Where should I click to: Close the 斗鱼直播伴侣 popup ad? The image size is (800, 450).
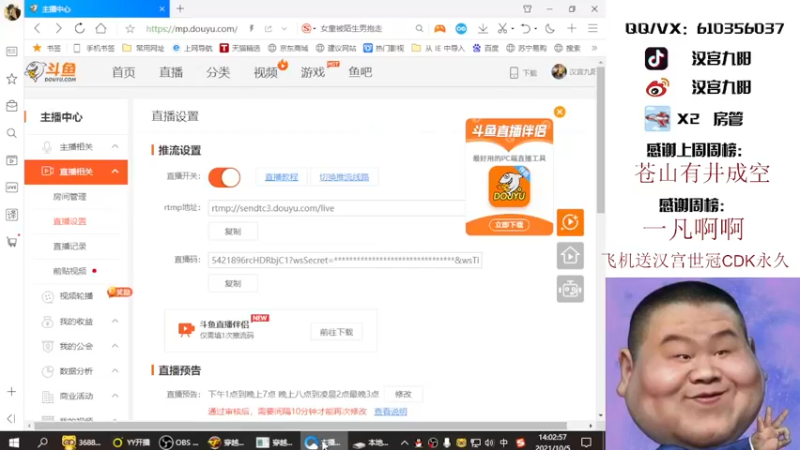[x=560, y=112]
